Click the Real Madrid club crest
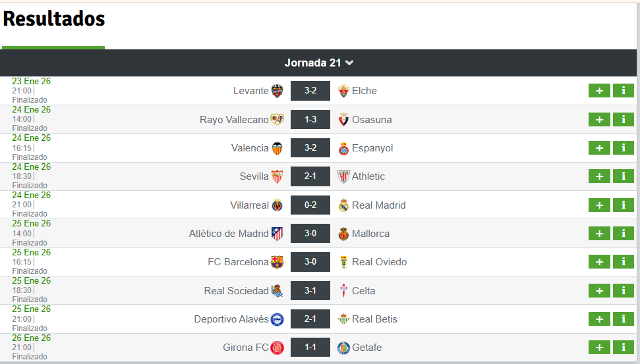 point(343,205)
